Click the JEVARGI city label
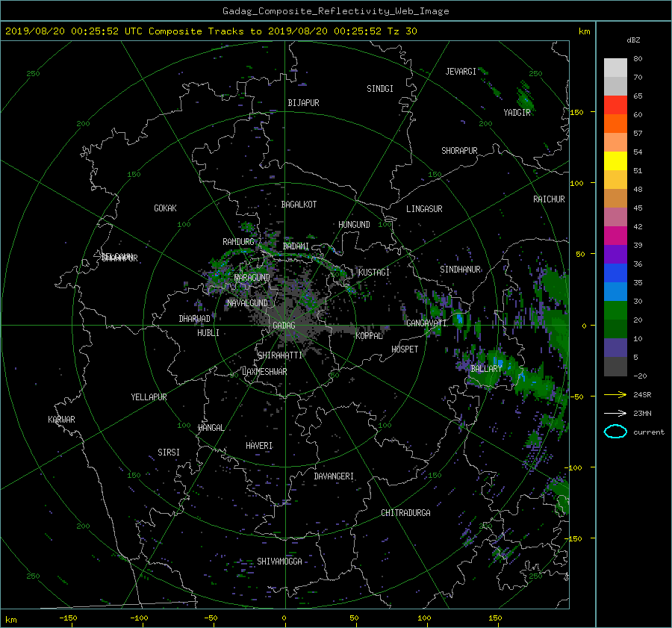This screenshot has height=628, width=672. click(461, 72)
